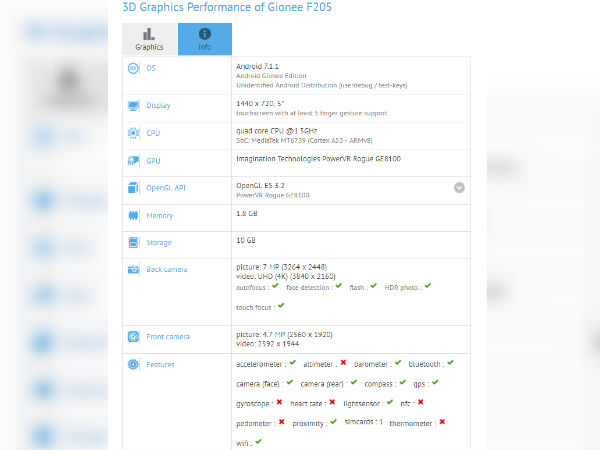The width and height of the screenshot is (600, 450).
Task: Click the pedometer red cross
Action: pyautogui.click(x=282, y=422)
